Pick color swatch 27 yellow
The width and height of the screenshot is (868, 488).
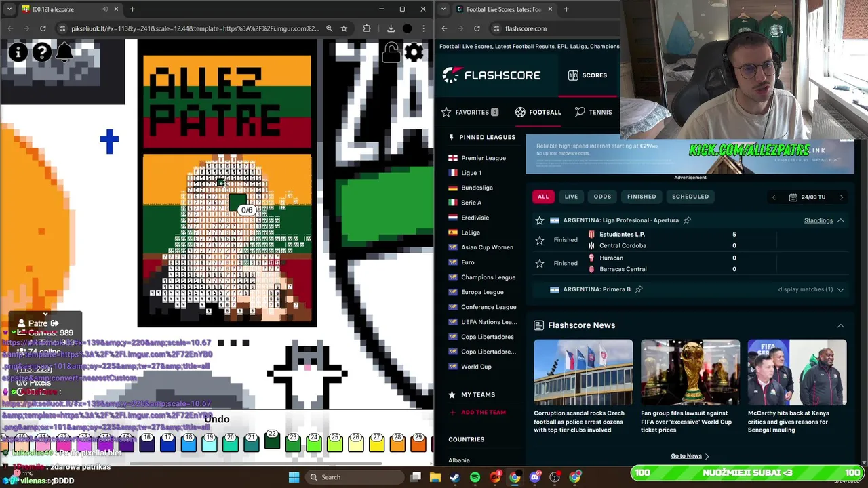click(376, 442)
